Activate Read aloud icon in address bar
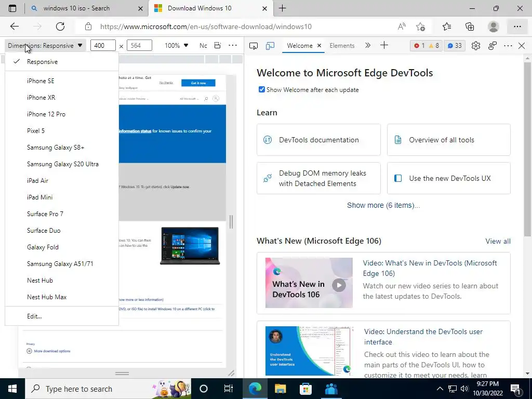This screenshot has width=532, height=399. [402, 26]
